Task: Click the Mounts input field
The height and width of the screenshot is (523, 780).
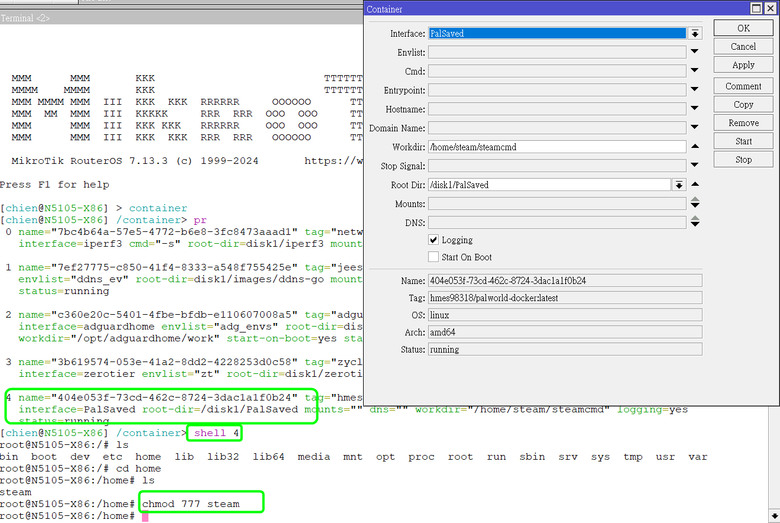Action: [557, 204]
